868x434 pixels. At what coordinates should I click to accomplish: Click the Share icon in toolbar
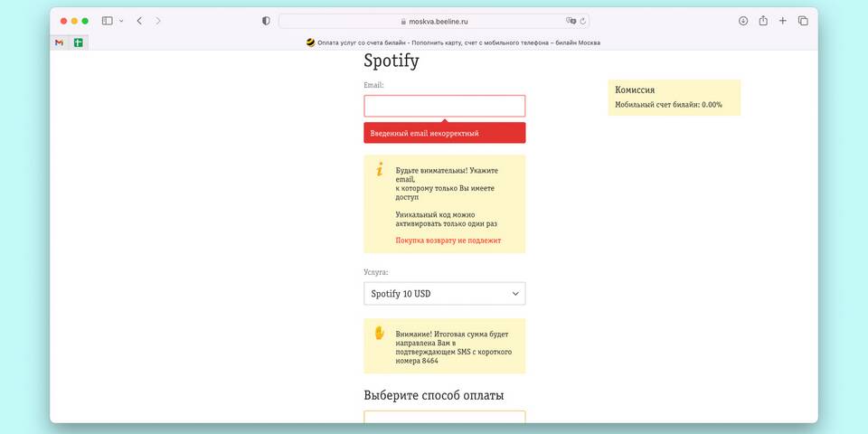(763, 21)
